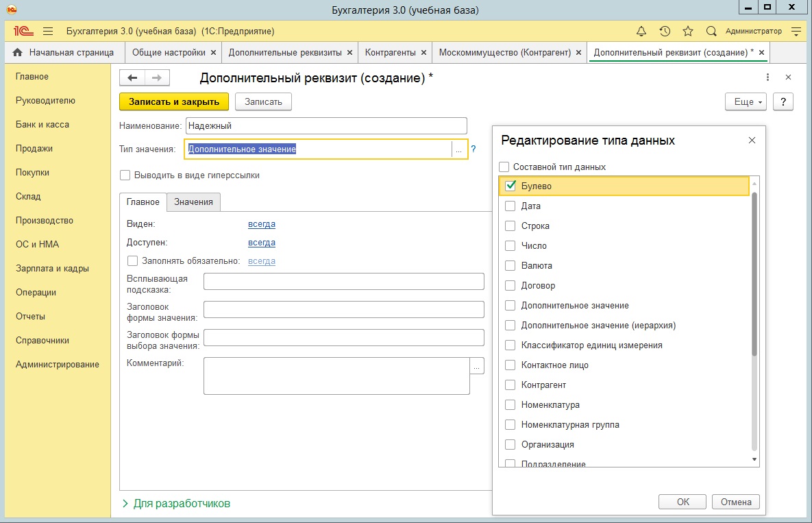Screen dimensions: 812x523
Task: Click OK in the data type dialog
Action: (x=682, y=502)
